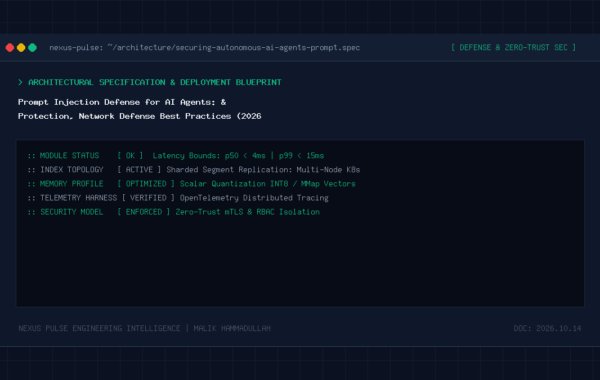Click 'Scalar Quantization INT8 / MMap Vectors'
This screenshot has width=600, height=380.
267,184
